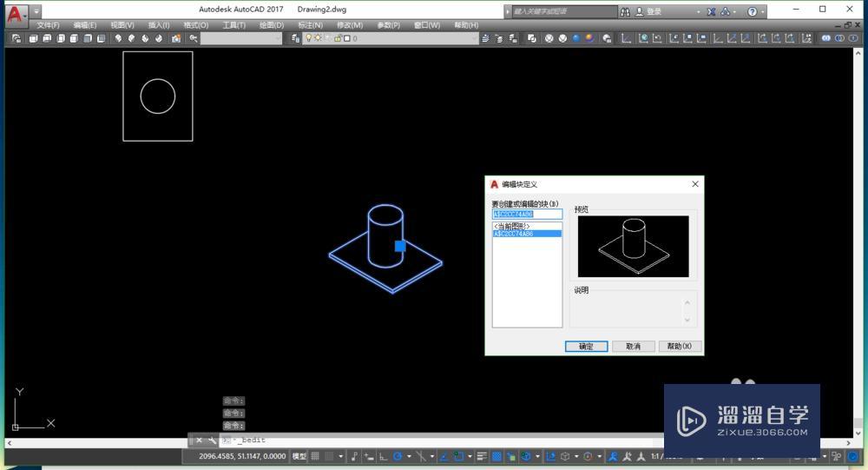Click the round blue icon ending status bar
Image resolution: width=868 pixels, height=470 pixels.
coord(853,457)
